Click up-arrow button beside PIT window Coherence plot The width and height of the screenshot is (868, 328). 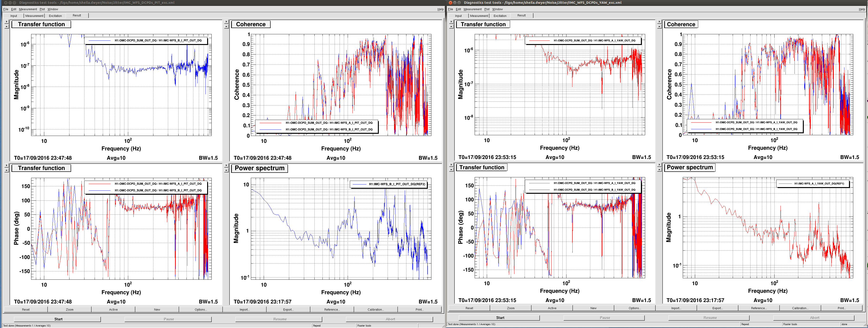point(226,26)
